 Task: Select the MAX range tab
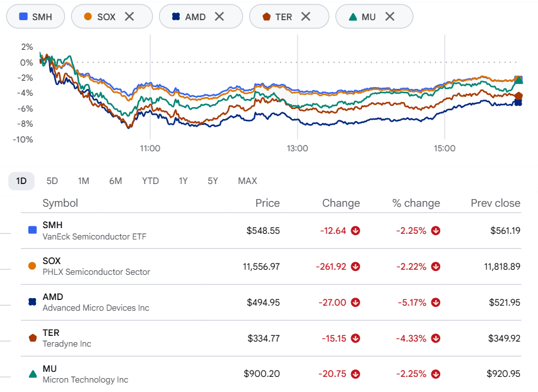(x=247, y=181)
